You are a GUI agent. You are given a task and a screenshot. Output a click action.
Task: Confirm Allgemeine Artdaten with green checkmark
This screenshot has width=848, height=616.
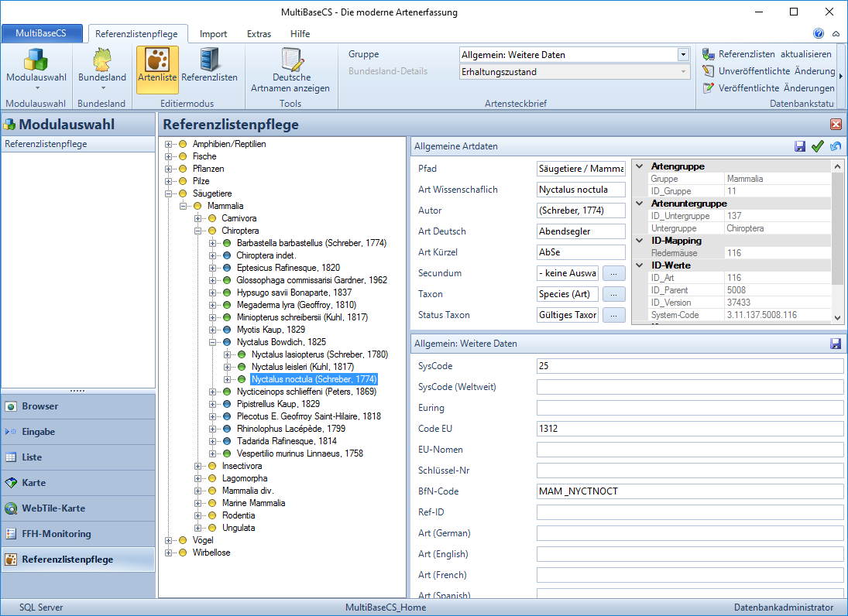[818, 146]
